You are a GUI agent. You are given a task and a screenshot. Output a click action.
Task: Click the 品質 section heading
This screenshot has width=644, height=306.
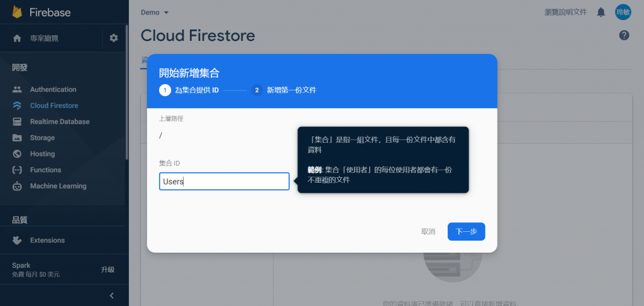click(x=19, y=221)
